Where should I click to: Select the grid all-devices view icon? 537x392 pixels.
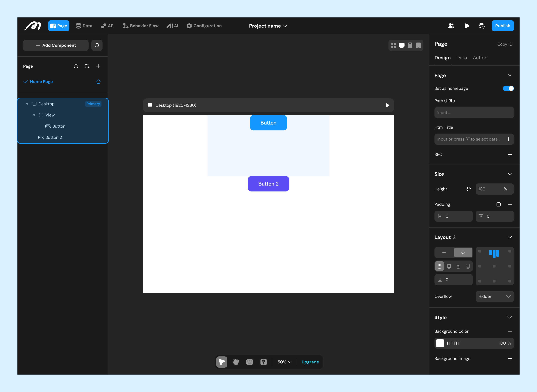(x=393, y=45)
